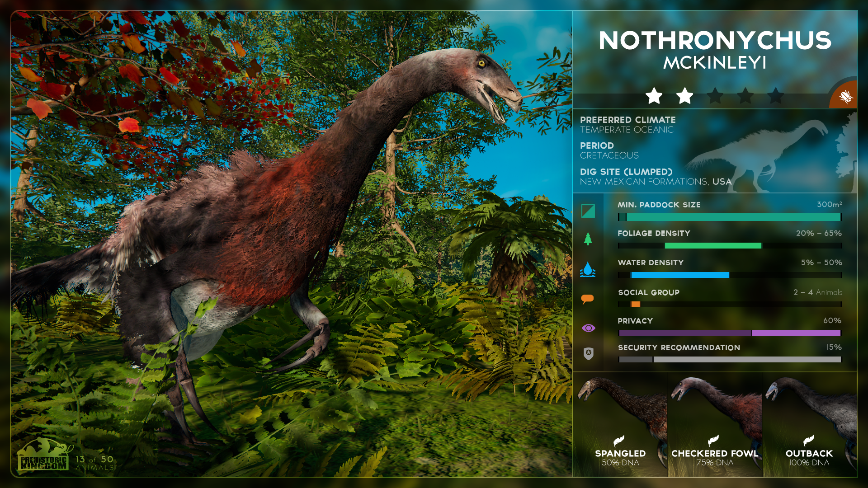The width and height of the screenshot is (868, 488).
Task: Click the first filled rating star
Action: tap(654, 96)
